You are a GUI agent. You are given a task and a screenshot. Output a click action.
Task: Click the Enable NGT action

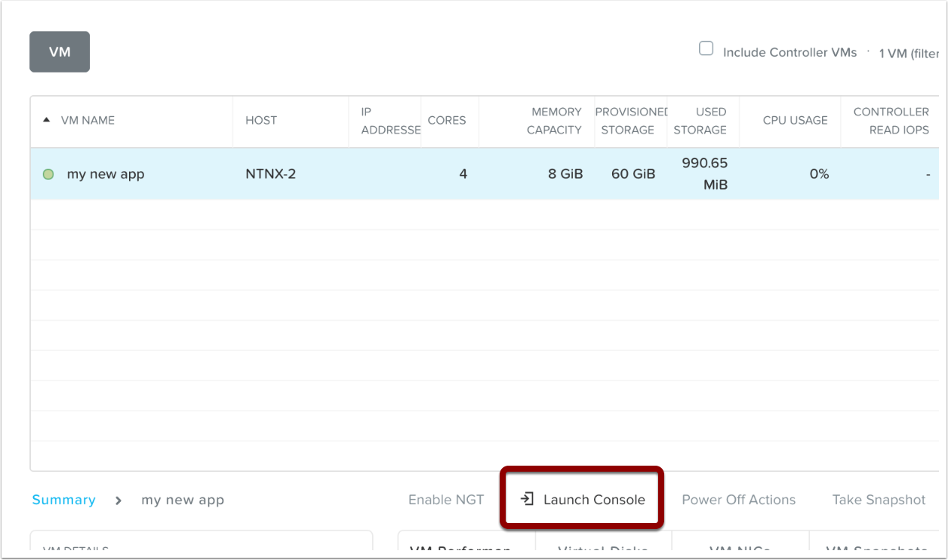pyautogui.click(x=445, y=500)
